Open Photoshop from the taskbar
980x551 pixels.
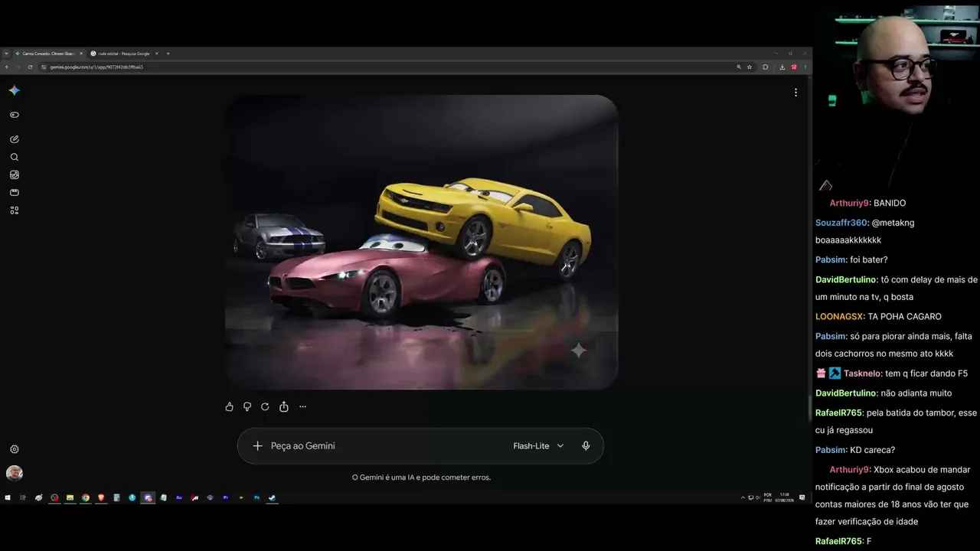pos(257,497)
